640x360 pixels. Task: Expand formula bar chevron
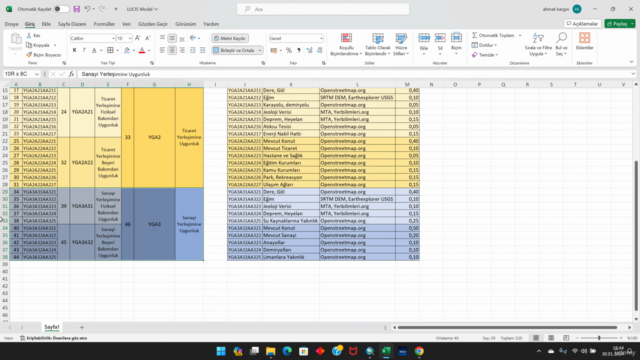[633, 74]
